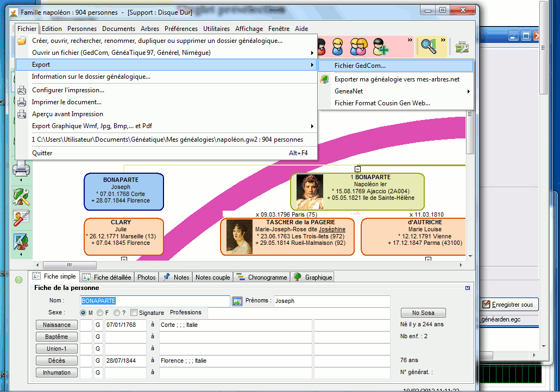Choose Fichier Format Cousin Gen Web...
Image resolution: width=560 pixels, height=392 pixels.
click(395, 103)
